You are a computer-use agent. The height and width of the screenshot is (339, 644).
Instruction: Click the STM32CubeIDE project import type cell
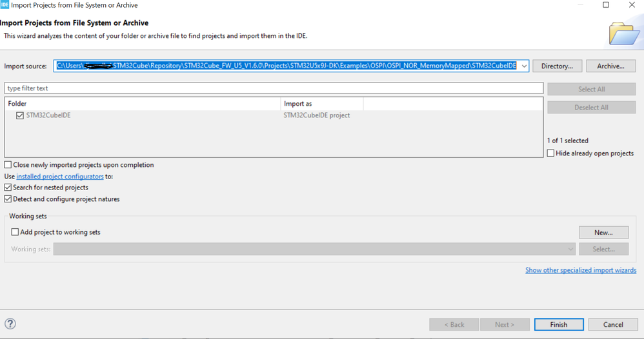click(317, 115)
